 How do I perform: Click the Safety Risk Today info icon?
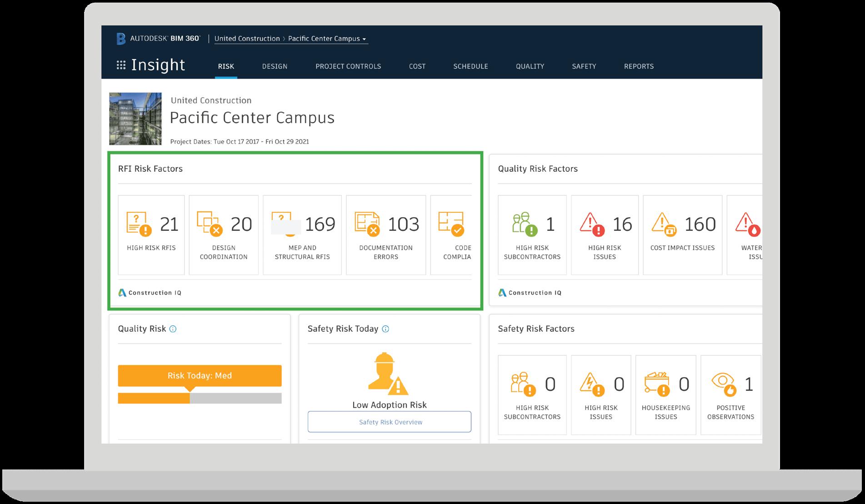385,329
